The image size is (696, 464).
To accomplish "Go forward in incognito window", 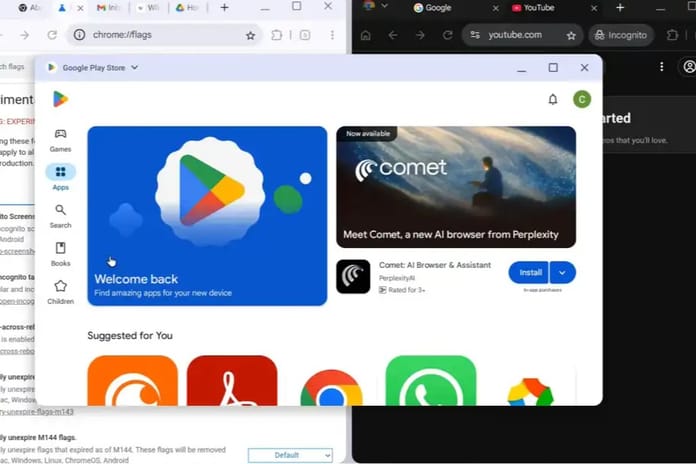I will tap(420, 35).
